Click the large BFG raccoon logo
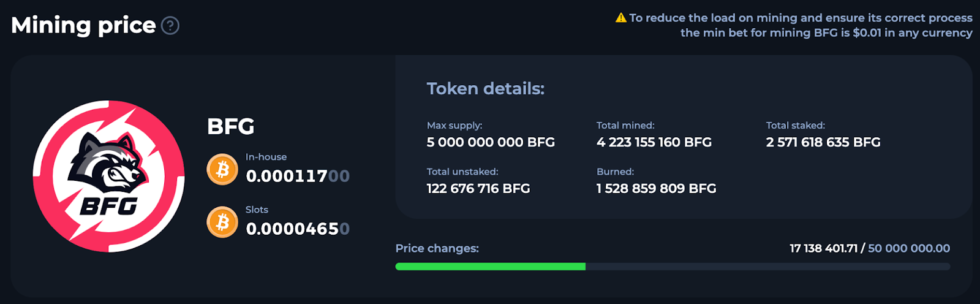Viewport: 980px width, 304px height. click(x=108, y=177)
